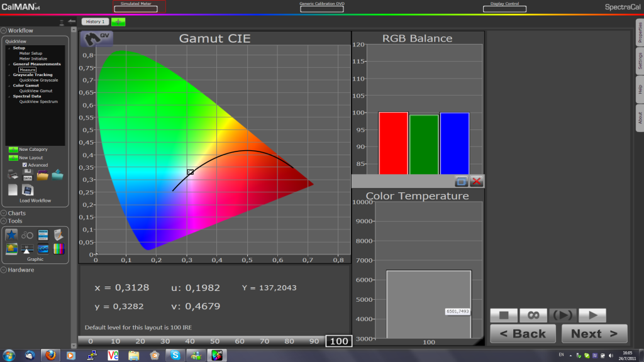Open the workflow folder icon
Image resolution: width=644 pixels, height=362 pixels.
42,175
